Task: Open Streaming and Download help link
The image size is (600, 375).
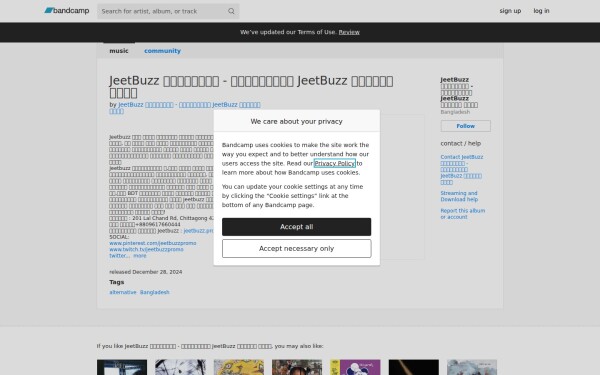Action: pos(459,196)
